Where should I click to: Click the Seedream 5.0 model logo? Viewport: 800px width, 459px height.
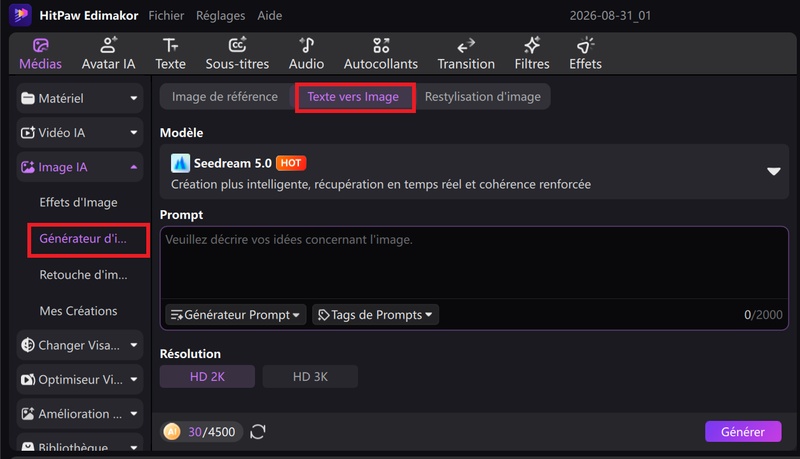click(x=180, y=163)
